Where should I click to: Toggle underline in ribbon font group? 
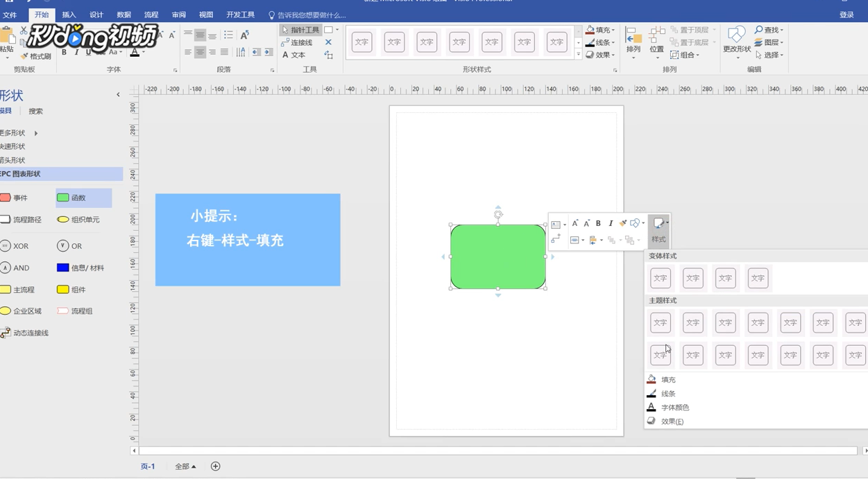[x=88, y=52]
